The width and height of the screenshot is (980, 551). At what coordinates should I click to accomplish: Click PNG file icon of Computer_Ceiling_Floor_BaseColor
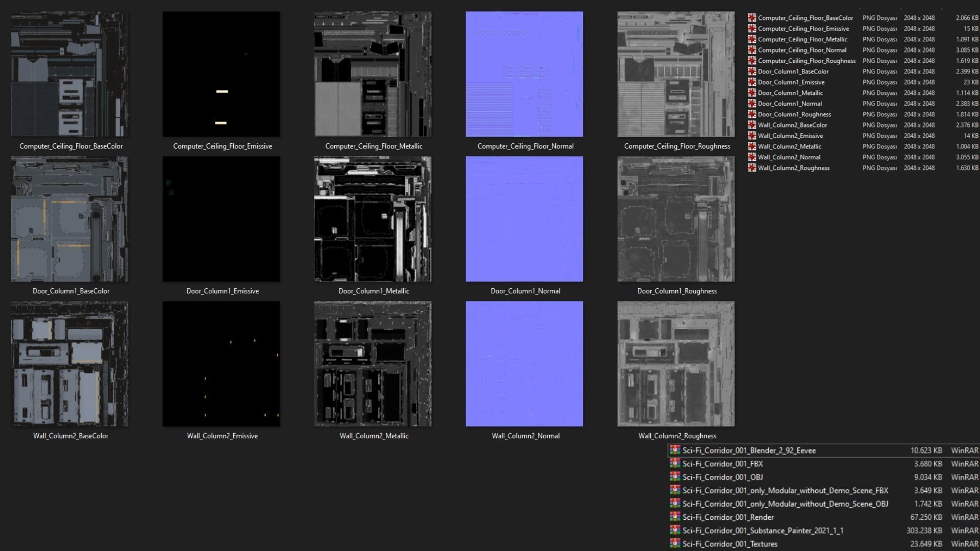point(752,18)
